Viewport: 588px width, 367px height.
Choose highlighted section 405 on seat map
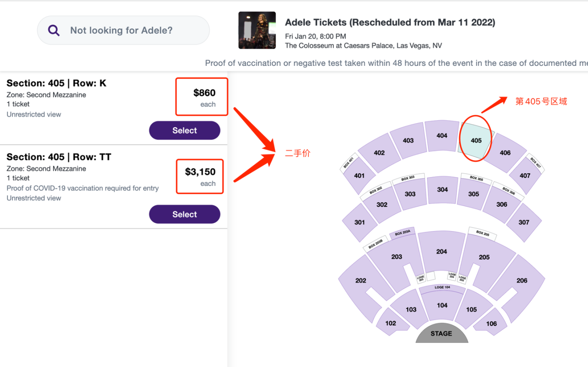click(476, 140)
